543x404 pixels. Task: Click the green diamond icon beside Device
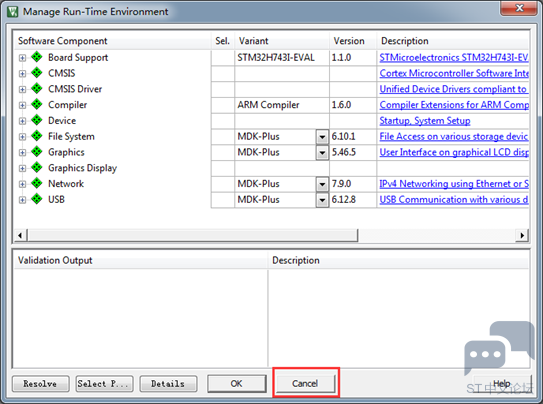(37, 120)
